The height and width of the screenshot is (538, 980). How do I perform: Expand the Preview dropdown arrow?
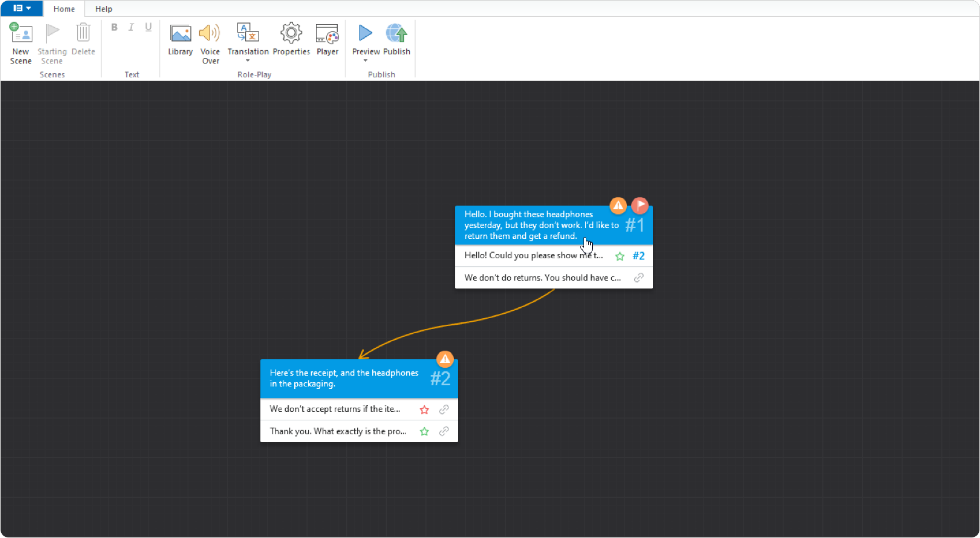click(365, 61)
